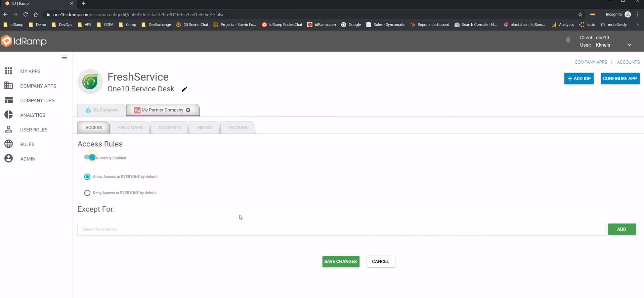Image resolution: width=644 pixels, height=298 pixels.
Task: Click the green ADD rule button
Action: (622, 229)
